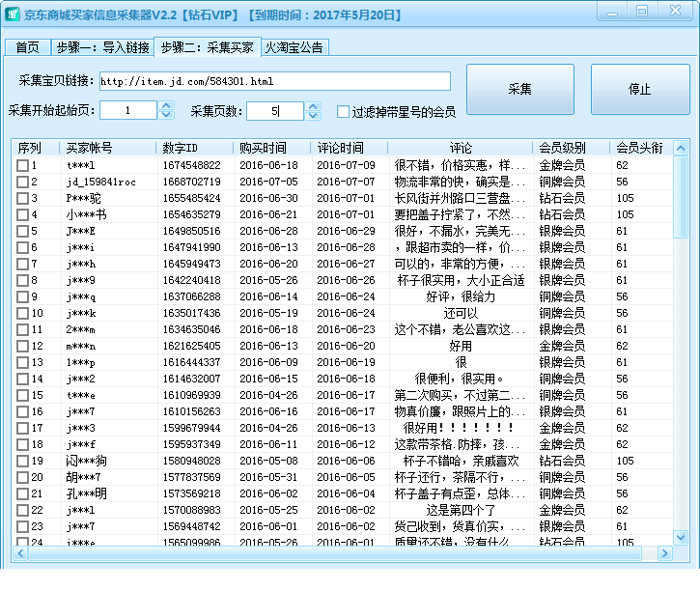Tick the checkbox for row 19
The height and width of the screenshot is (591, 700).
[22, 461]
